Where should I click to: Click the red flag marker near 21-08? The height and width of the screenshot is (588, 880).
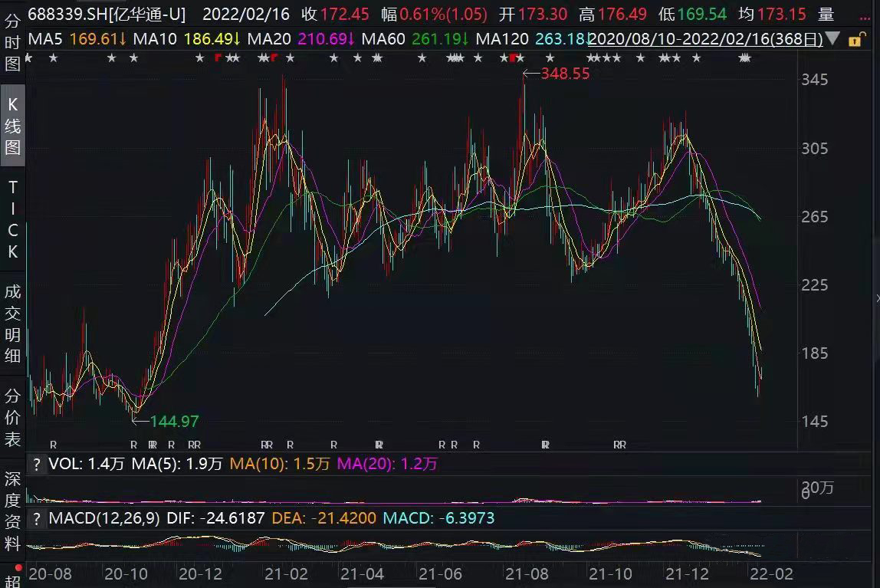513,57
